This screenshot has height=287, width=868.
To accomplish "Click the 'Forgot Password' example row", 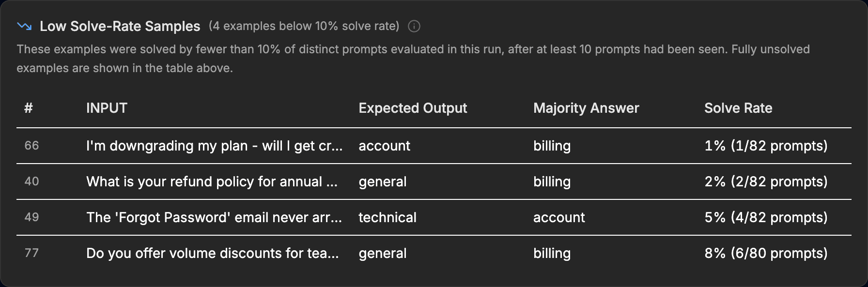I will pyautogui.click(x=213, y=217).
